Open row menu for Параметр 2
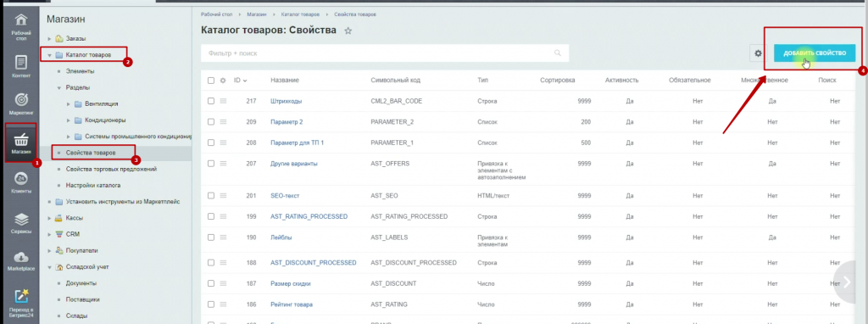Image resolution: width=868 pixels, height=324 pixels. tap(224, 122)
